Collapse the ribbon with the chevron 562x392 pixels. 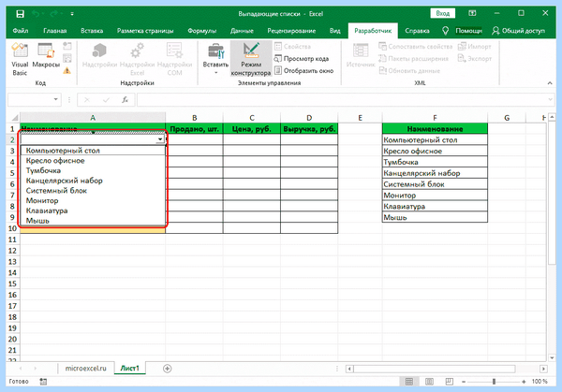(x=550, y=83)
